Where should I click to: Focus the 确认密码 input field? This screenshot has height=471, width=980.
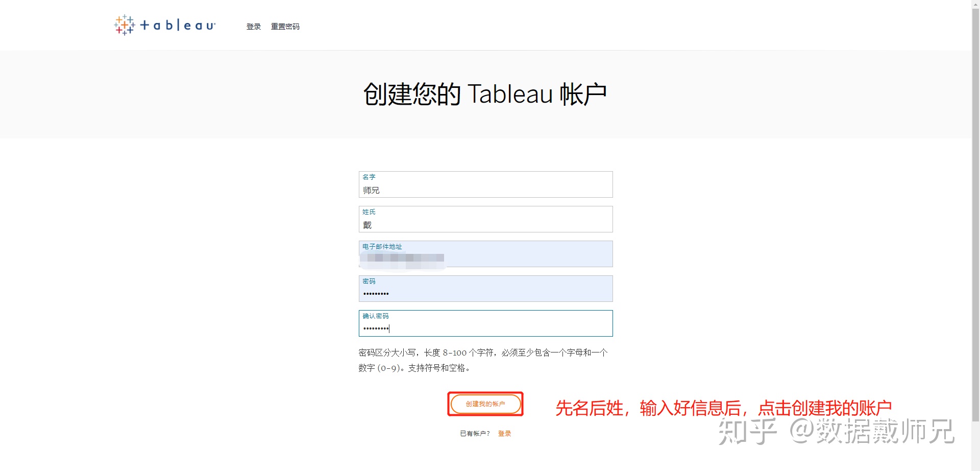pyautogui.click(x=485, y=323)
